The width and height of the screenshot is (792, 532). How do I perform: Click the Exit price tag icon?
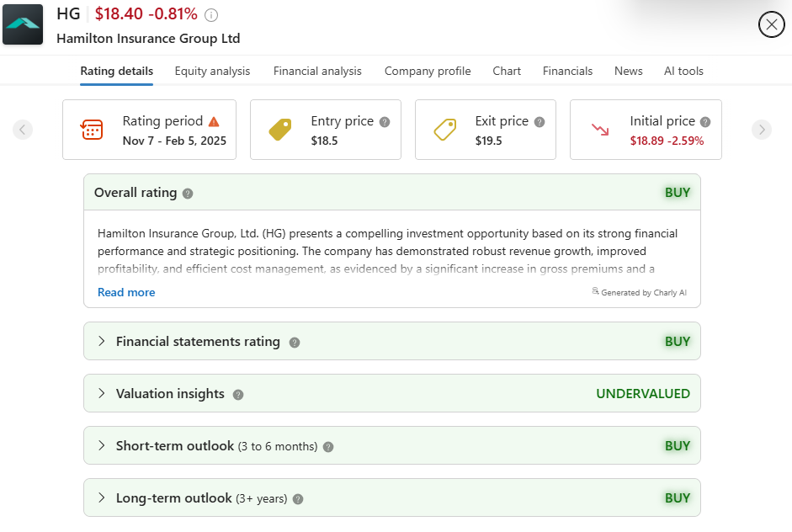[445, 130]
